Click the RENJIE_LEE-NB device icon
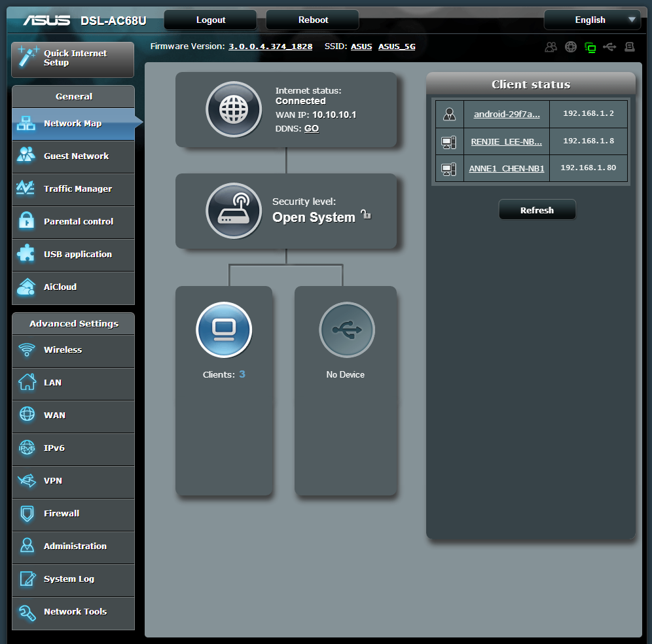The height and width of the screenshot is (644, 652). [448, 142]
